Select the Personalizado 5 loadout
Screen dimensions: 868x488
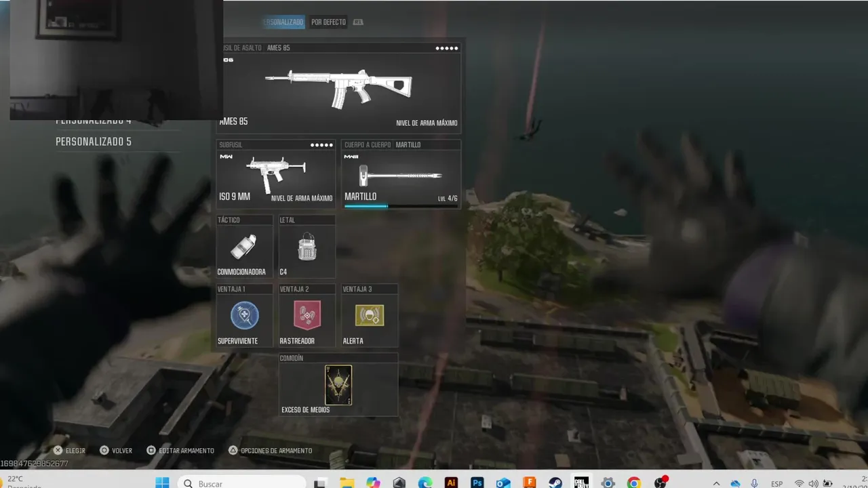point(94,142)
